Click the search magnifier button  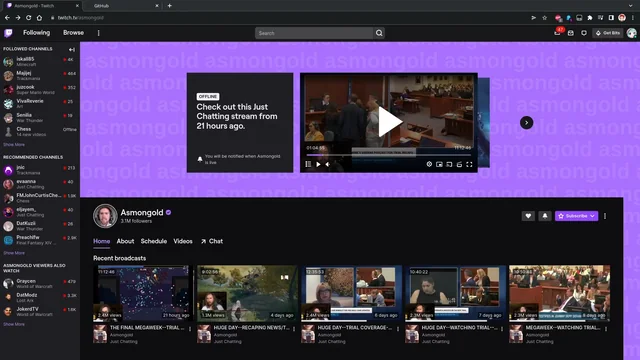tap(379, 33)
